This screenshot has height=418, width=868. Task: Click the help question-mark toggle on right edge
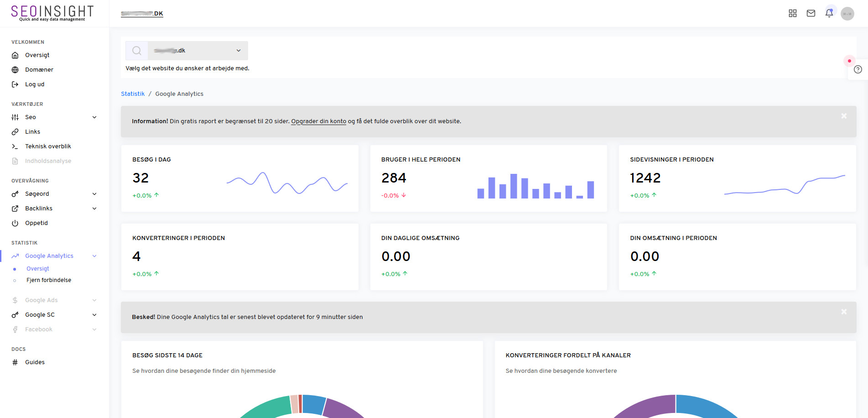tap(858, 69)
